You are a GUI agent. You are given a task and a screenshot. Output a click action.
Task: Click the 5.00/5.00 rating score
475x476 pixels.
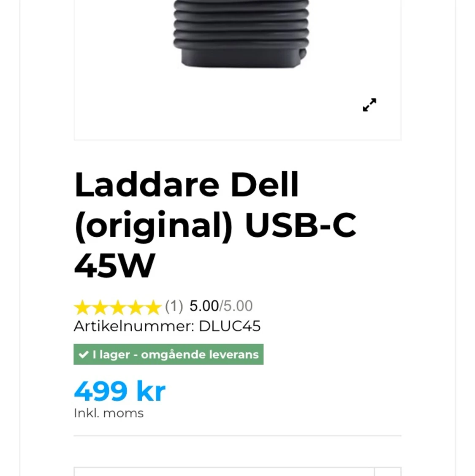click(x=221, y=306)
